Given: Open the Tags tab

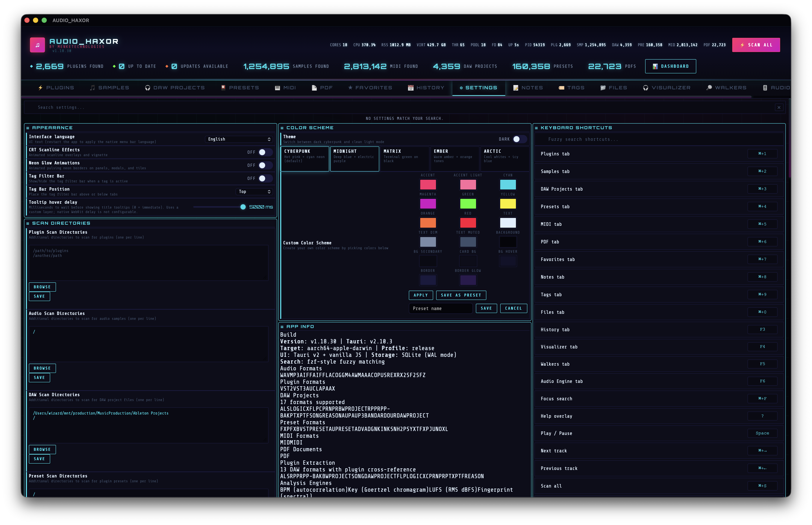Looking at the screenshot, I should tap(572, 88).
